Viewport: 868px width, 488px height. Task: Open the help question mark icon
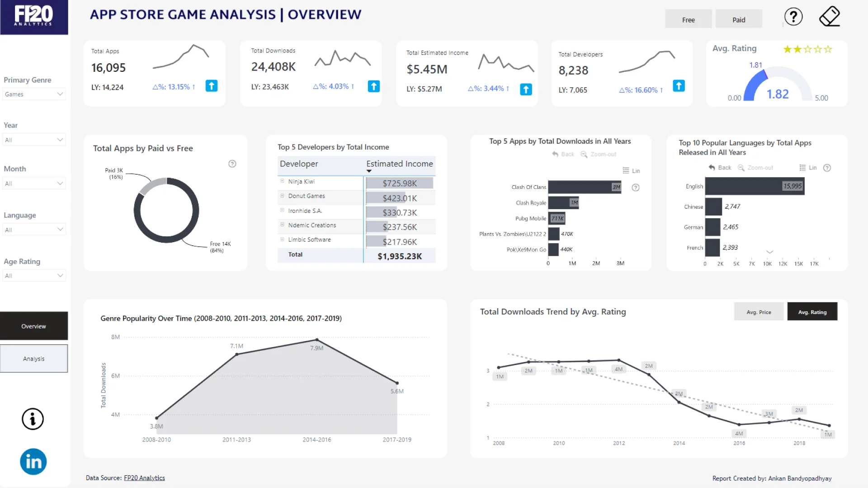[793, 17]
